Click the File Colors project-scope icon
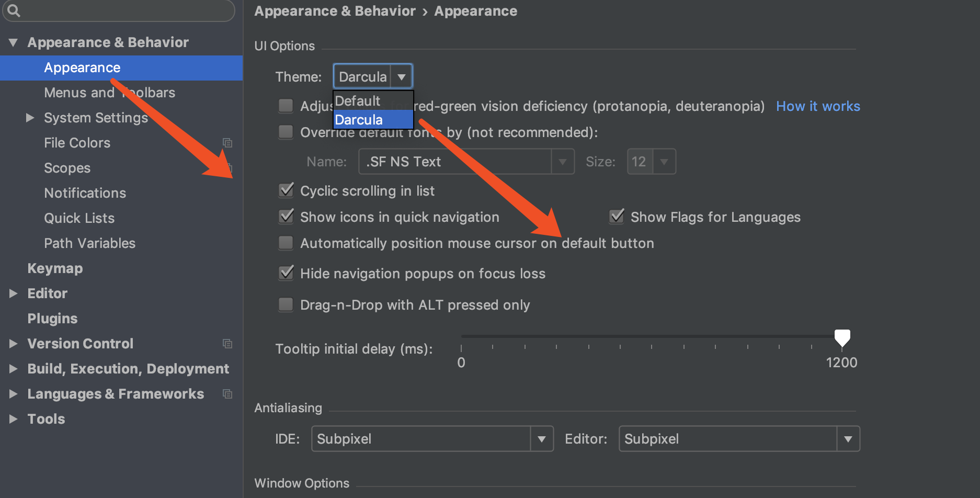The width and height of the screenshot is (980, 498). pyautogui.click(x=227, y=143)
